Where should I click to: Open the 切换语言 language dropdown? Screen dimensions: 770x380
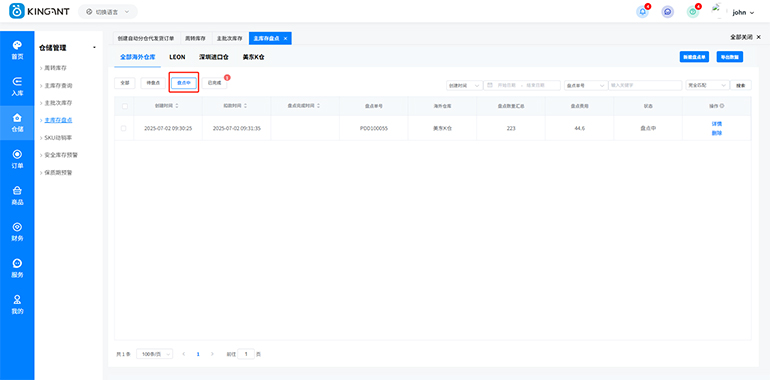pyautogui.click(x=108, y=12)
